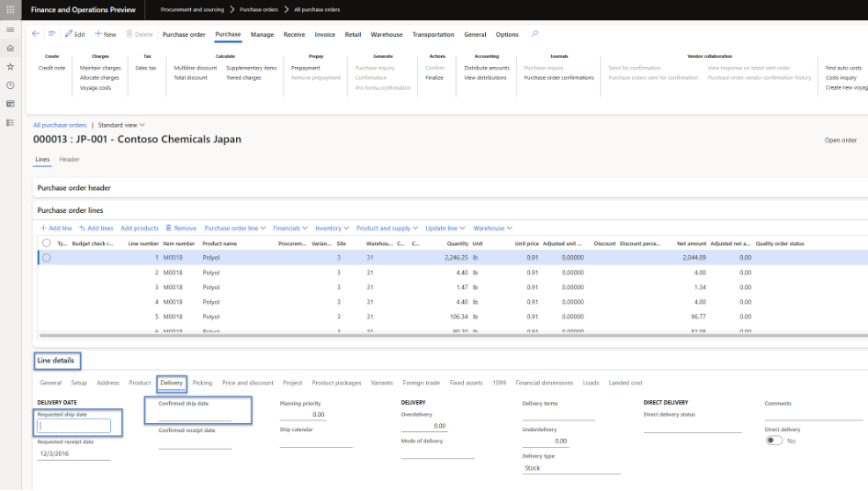Expand the Standard view dropdown
This screenshot has height=491, width=868.
121,125
